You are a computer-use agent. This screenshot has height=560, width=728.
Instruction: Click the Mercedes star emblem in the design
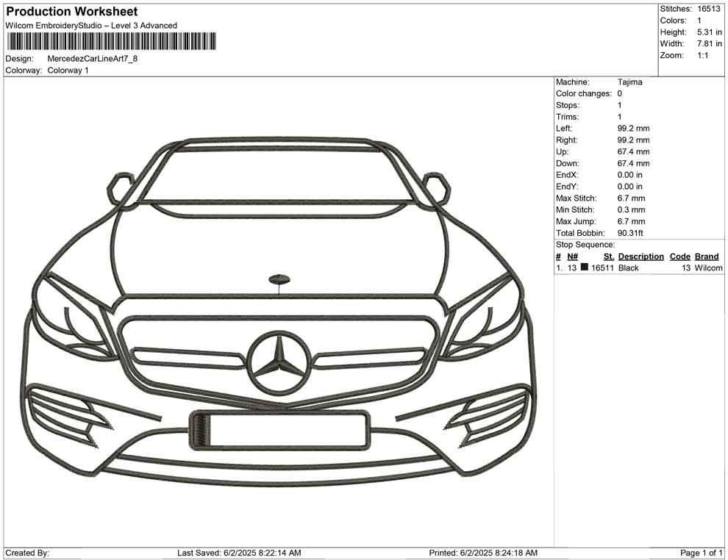pos(279,363)
